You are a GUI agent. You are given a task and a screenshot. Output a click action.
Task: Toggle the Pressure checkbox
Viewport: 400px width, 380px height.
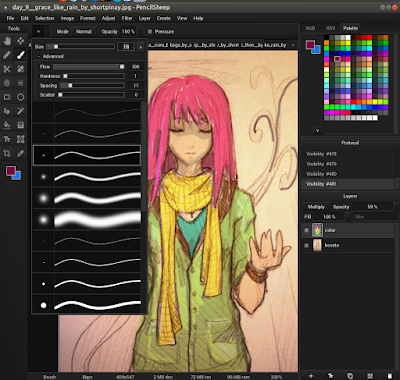click(150, 31)
